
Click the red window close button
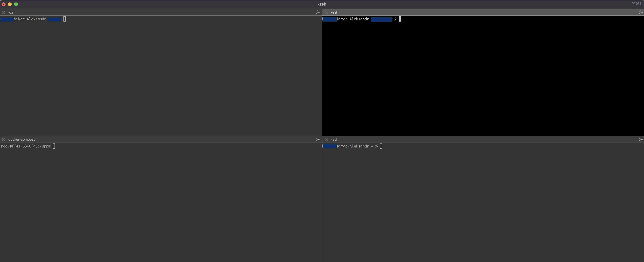click(x=4, y=4)
